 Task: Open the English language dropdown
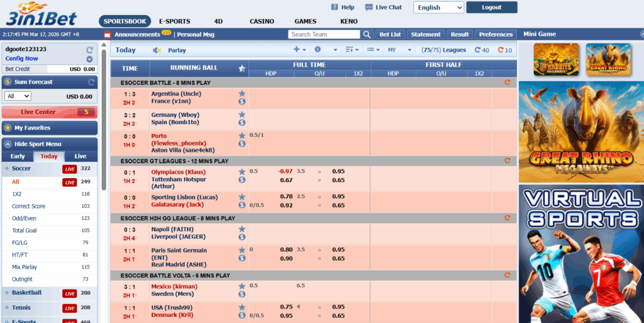pos(438,8)
